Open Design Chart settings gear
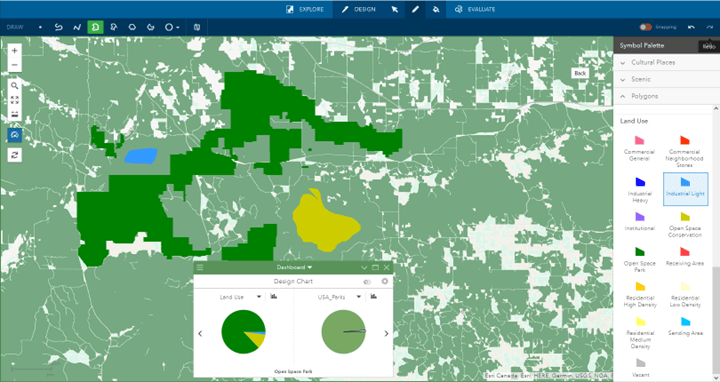 tap(384, 281)
